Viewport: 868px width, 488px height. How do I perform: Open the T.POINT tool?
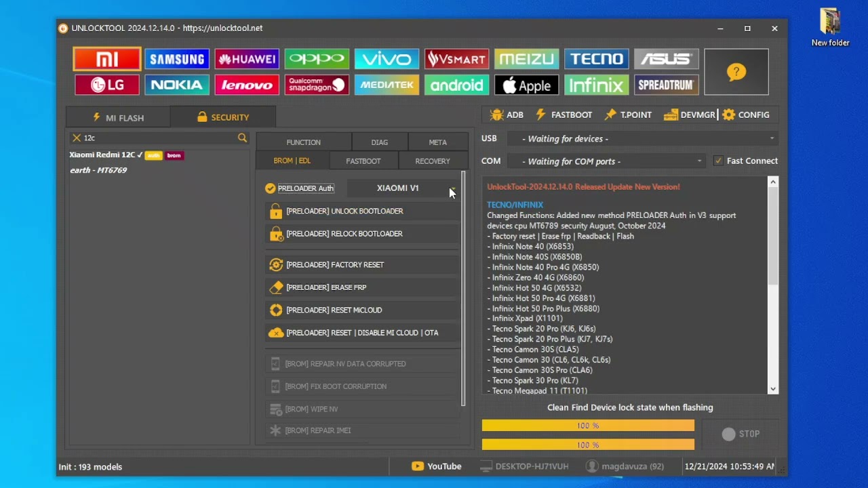(628, 115)
